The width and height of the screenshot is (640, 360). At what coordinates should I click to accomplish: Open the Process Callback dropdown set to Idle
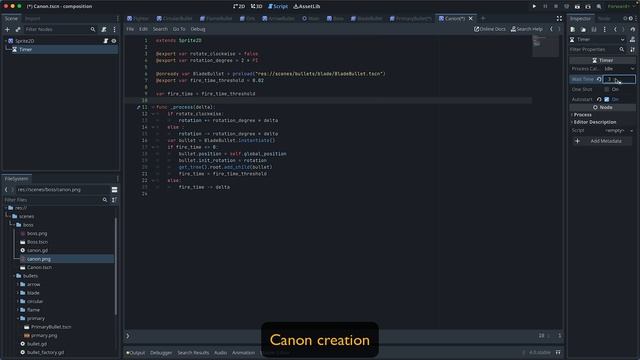click(x=619, y=69)
